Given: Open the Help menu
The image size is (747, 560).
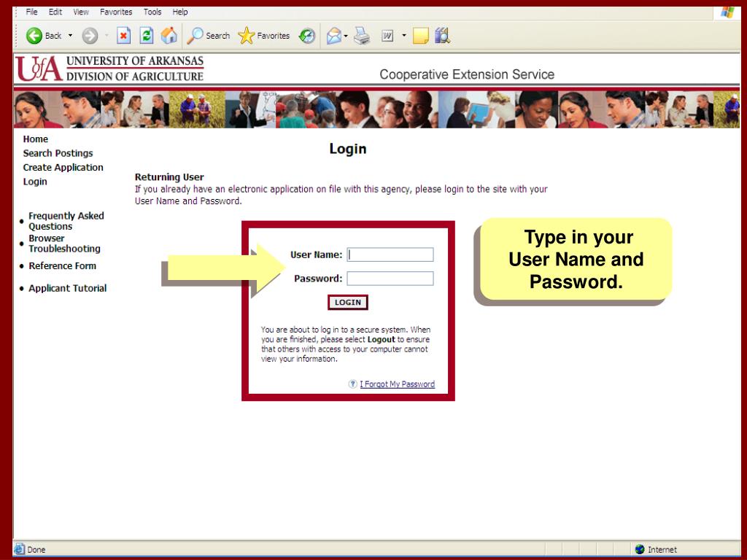Looking at the screenshot, I should [x=180, y=12].
